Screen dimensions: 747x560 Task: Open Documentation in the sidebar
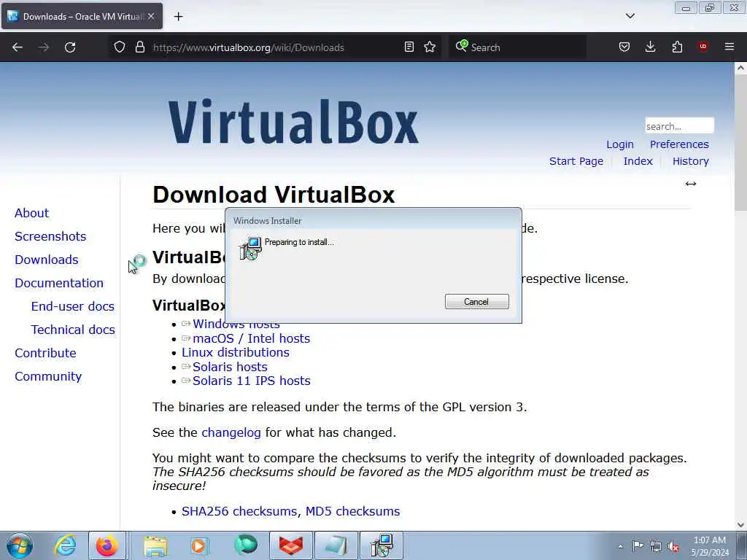tap(58, 283)
